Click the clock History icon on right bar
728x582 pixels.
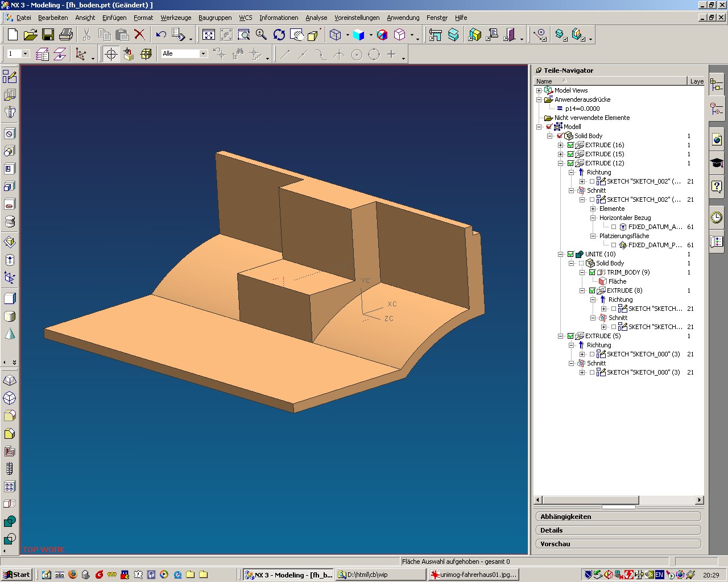(716, 217)
